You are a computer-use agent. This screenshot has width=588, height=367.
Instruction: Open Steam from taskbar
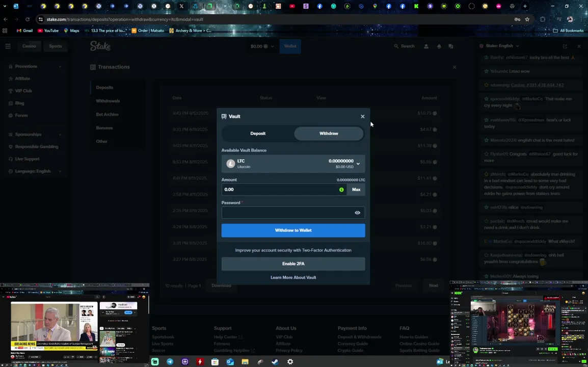(275, 362)
